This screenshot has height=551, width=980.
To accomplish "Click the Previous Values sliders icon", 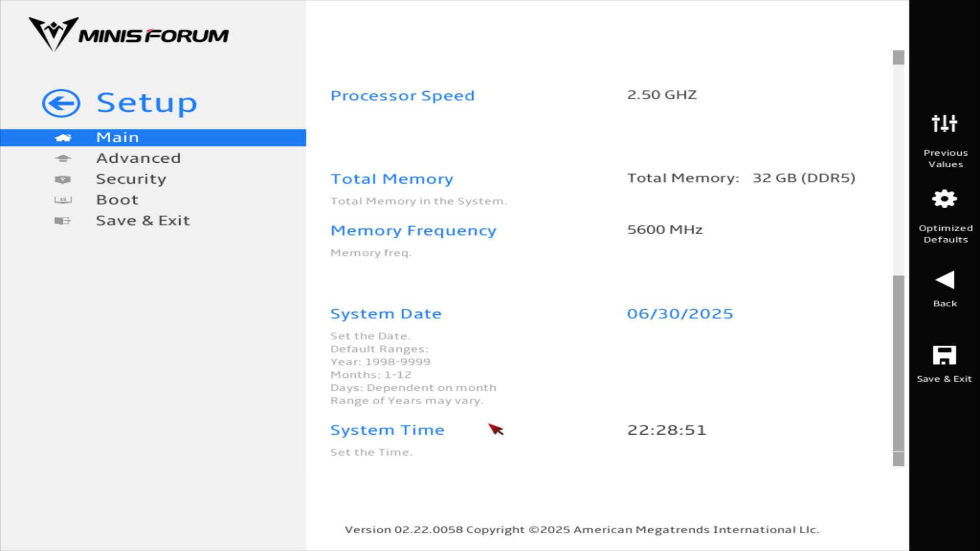I will (944, 123).
